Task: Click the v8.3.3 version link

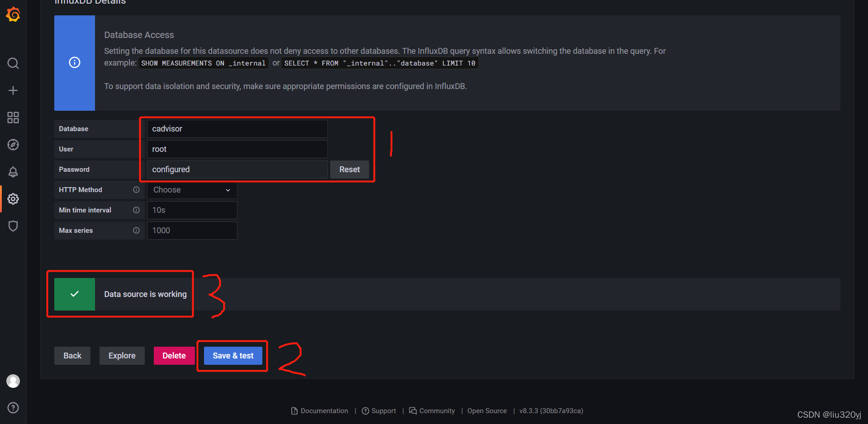Action: point(551,411)
